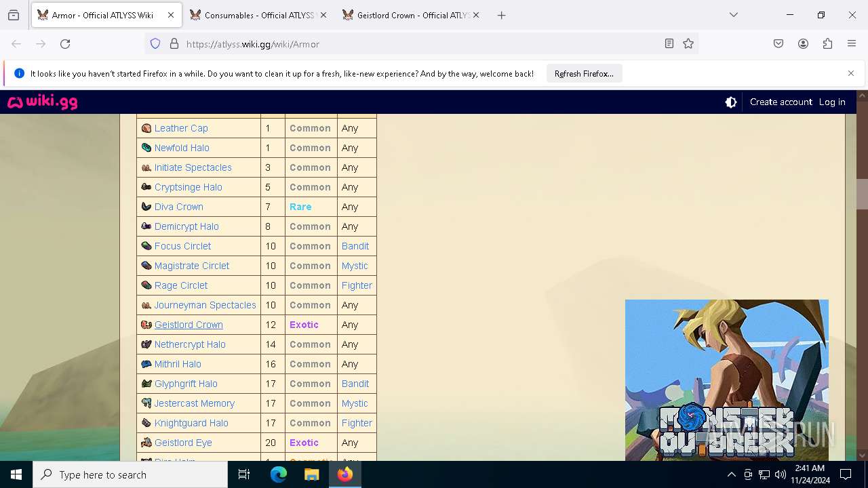The width and height of the screenshot is (868, 488).
Task: Click the Refresh Firefox button
Action: click(x=584, y=74)
